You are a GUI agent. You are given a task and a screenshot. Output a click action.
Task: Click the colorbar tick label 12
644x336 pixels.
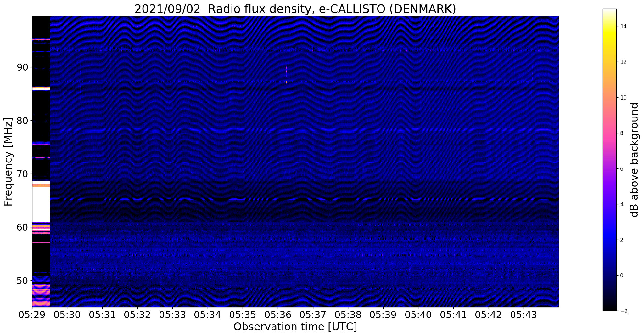[623, 62]
